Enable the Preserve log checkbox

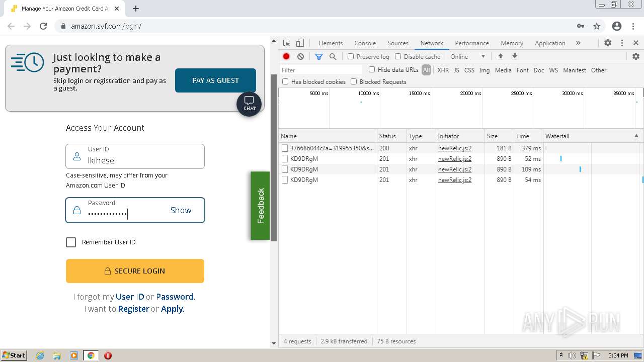(x=351, y=56)
